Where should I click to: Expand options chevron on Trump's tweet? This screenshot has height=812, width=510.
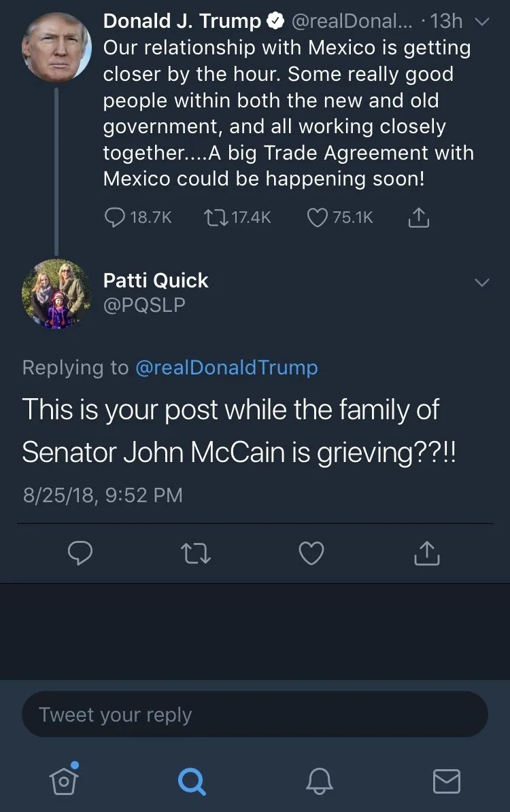(x=481, y=22)
